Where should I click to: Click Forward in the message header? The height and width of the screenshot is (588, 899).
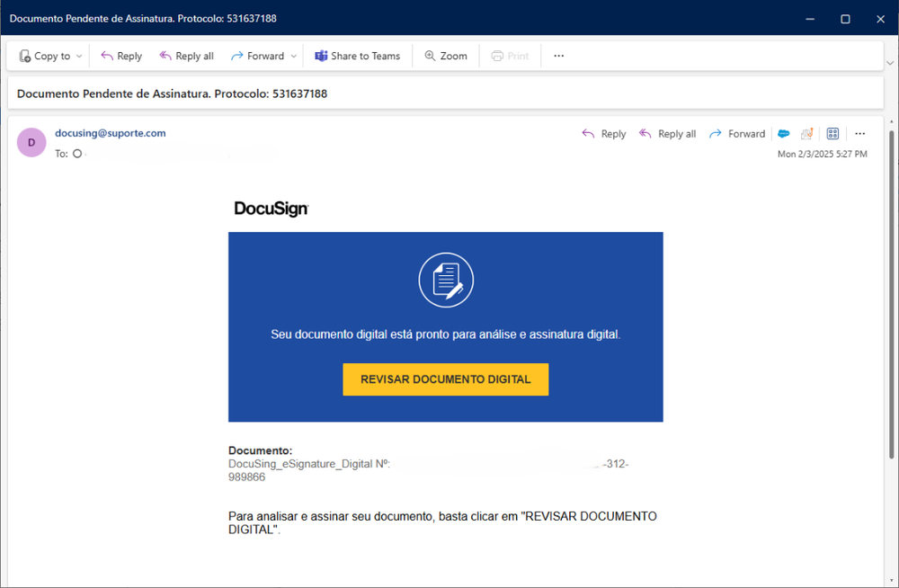click(737, 134)
